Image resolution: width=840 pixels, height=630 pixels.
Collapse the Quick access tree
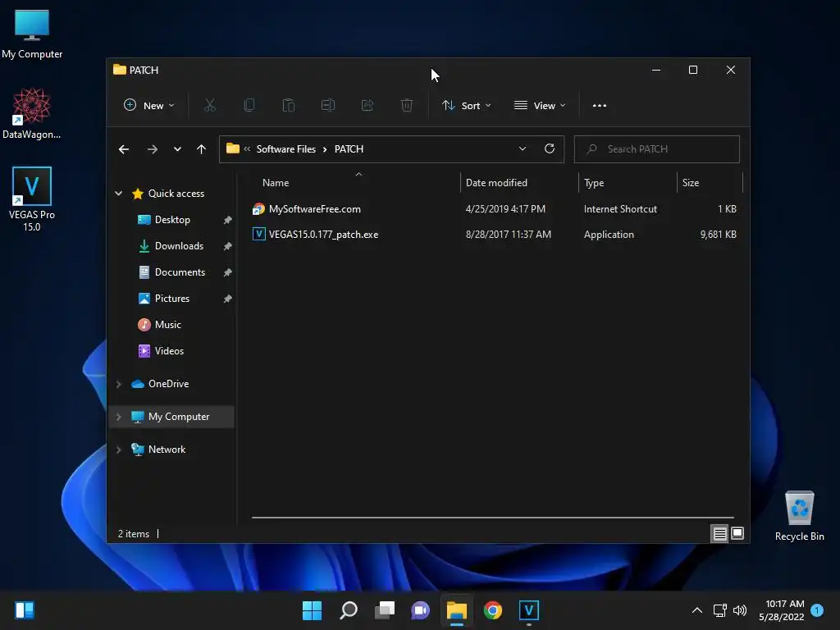118,194
